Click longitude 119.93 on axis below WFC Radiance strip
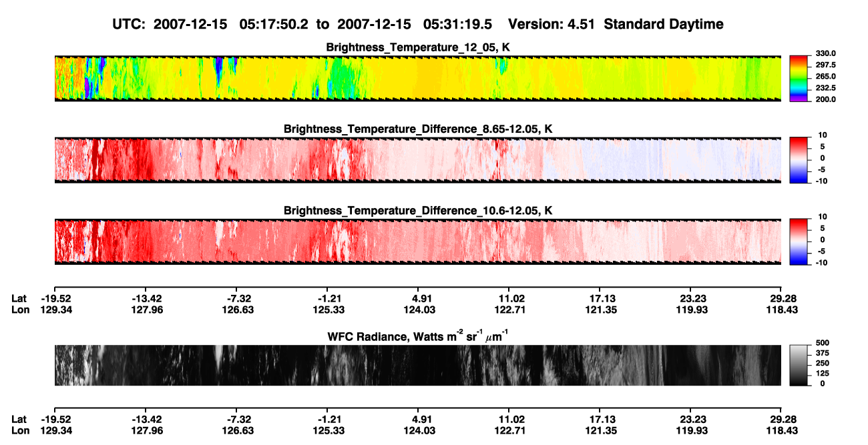The image size is (868, 445). tap(690, 430)
